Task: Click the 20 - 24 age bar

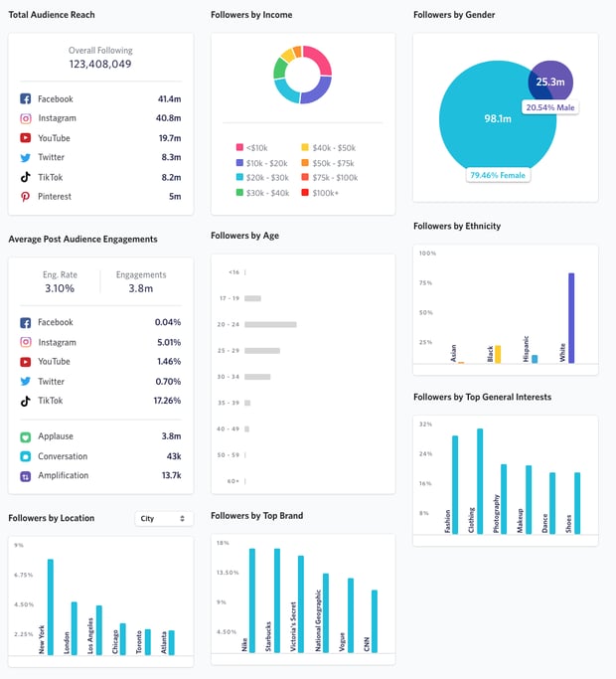Action: (x=270, y=324)
